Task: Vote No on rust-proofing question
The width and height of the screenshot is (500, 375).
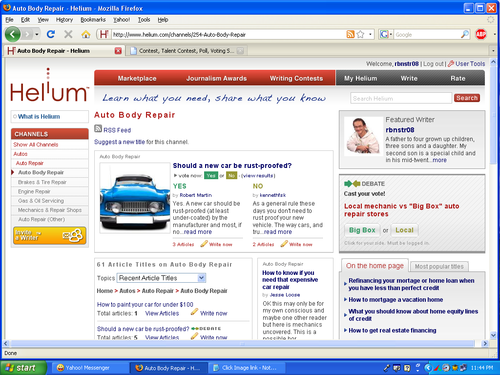Action: (x=232, y=176)
